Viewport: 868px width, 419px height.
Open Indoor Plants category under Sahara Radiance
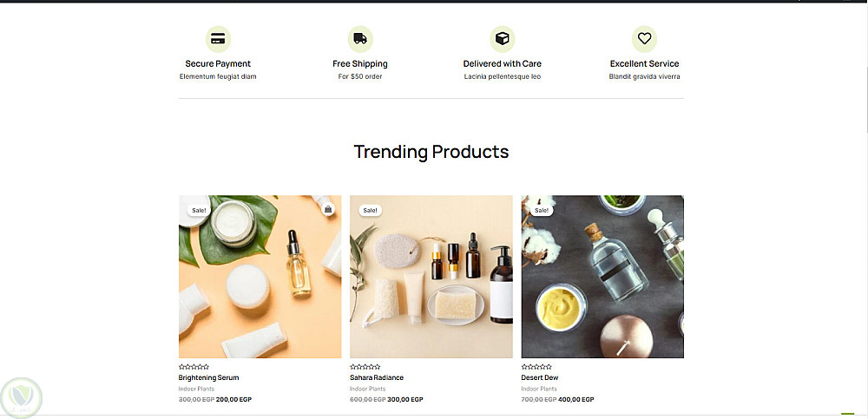coord(367,389)
